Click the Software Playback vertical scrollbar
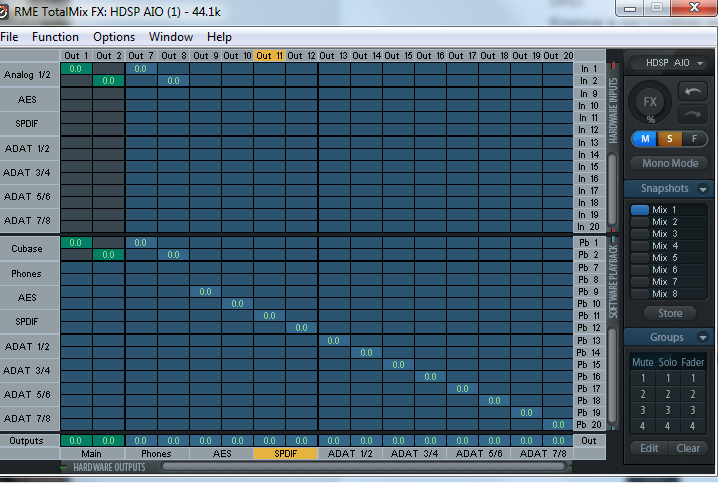The image size is (718, 483). pos(612,375)
